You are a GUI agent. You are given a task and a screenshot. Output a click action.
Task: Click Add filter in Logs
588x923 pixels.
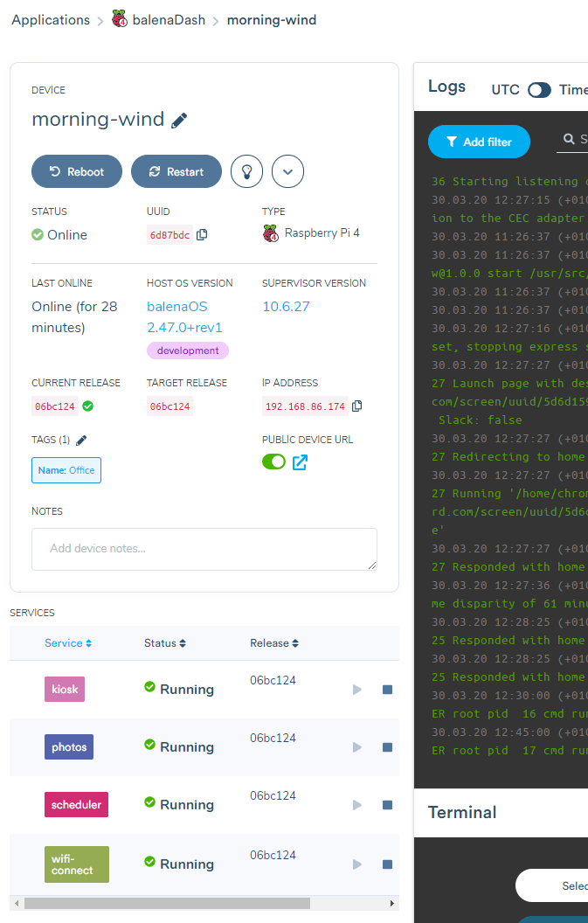pyautogui.click(x=479, y=142)
